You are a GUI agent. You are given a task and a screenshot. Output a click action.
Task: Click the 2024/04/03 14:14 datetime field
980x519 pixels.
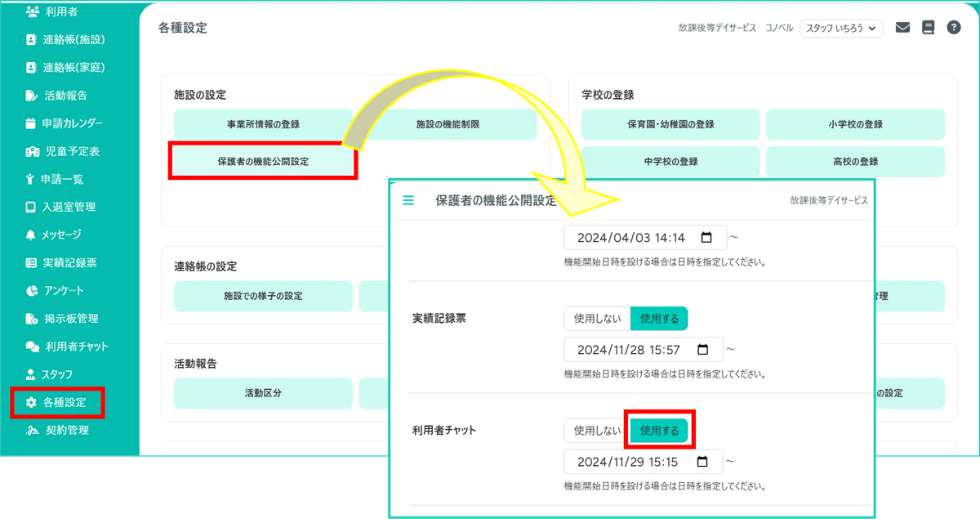pos(644,237)
